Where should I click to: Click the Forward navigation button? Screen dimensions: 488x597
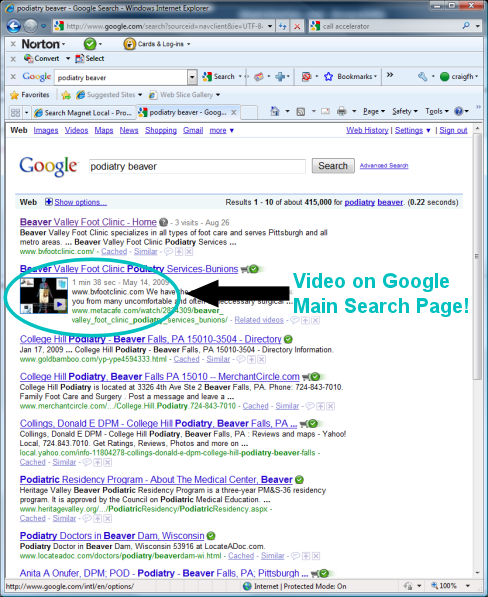click(30, 26)
